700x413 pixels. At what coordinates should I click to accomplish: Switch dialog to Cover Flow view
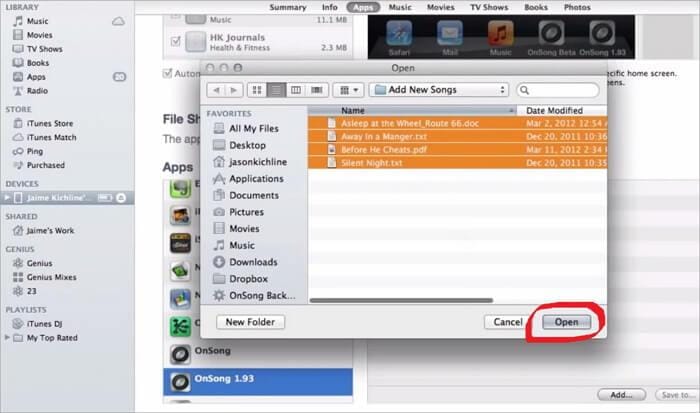pyautogui.click(x=317, y=90)
